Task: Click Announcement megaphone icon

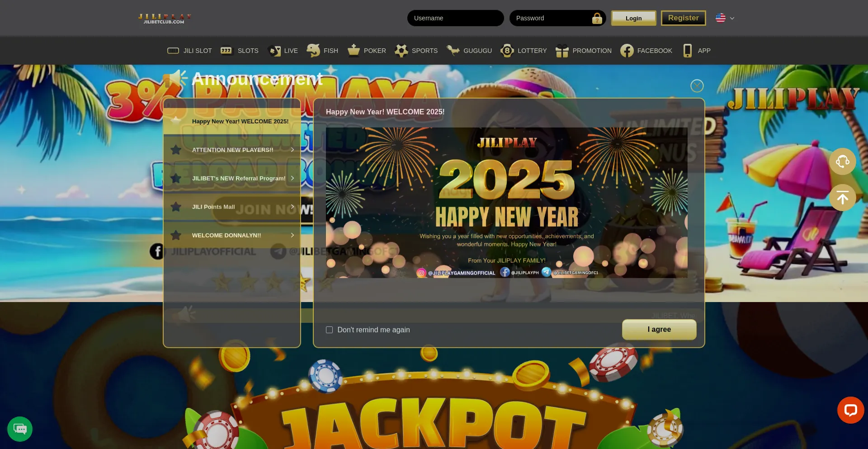Action: click(175, 79)
